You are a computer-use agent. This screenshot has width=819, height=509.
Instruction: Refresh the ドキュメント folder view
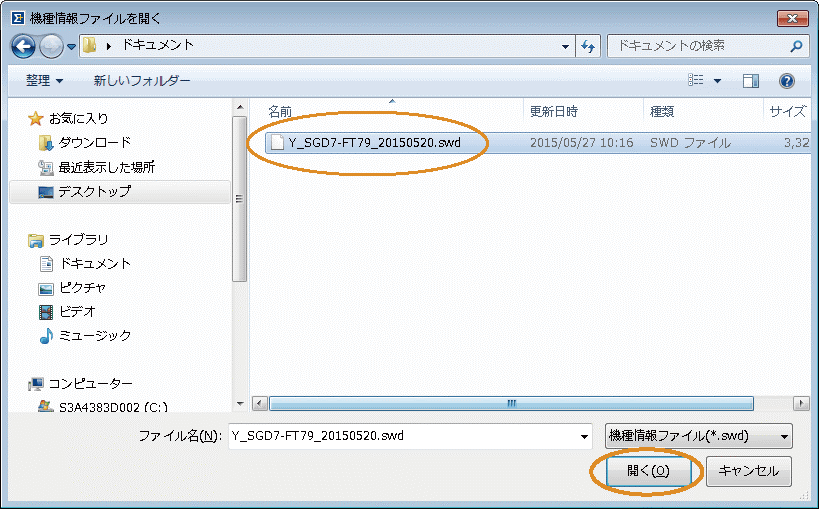(588, 47)
